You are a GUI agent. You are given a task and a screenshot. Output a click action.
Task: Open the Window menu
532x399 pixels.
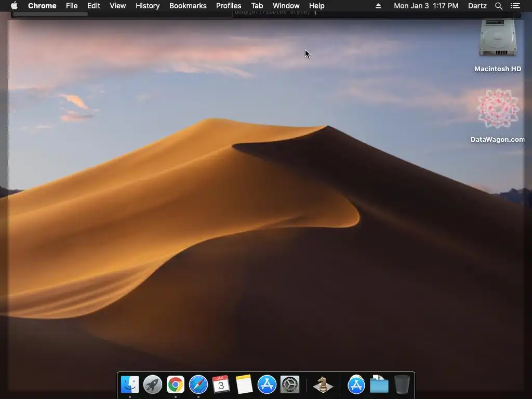tap(286, 6)
